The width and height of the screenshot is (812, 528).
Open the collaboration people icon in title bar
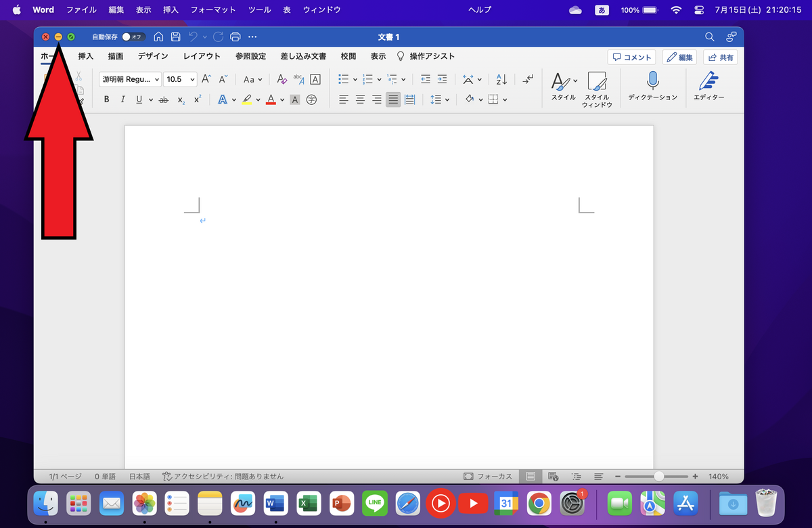[x=731, y=37]
